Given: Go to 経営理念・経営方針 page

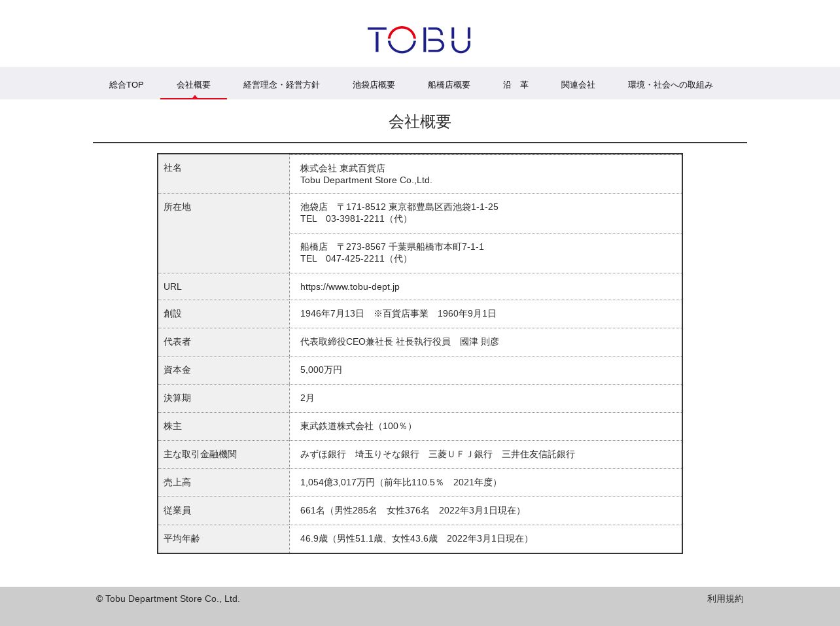Looking at the screenshot, I should [281, 85].
